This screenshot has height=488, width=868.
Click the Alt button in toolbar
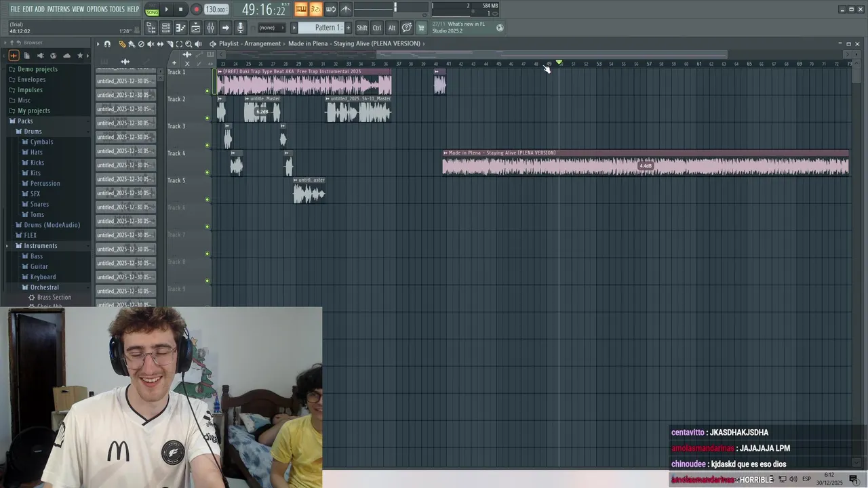pos(391,28)
